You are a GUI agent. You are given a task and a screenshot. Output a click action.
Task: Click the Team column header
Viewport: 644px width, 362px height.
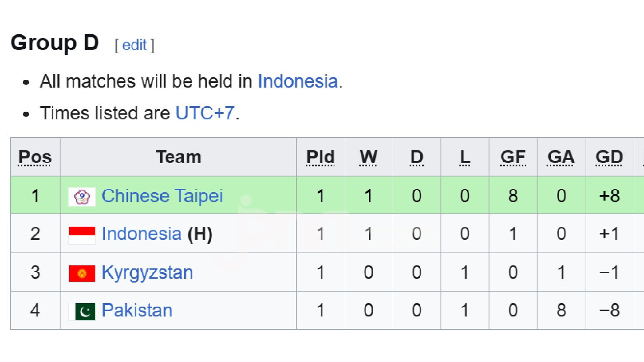[178, 157]
